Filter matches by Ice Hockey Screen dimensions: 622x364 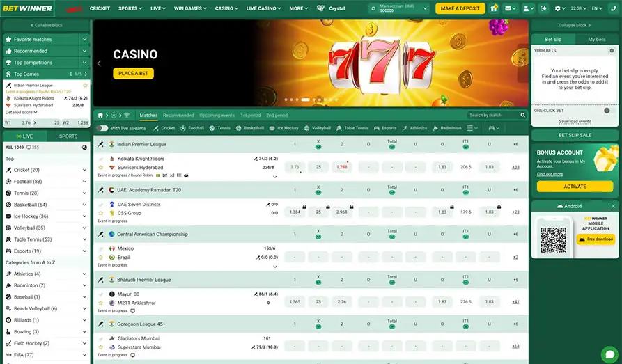click(x=283, y=128)
